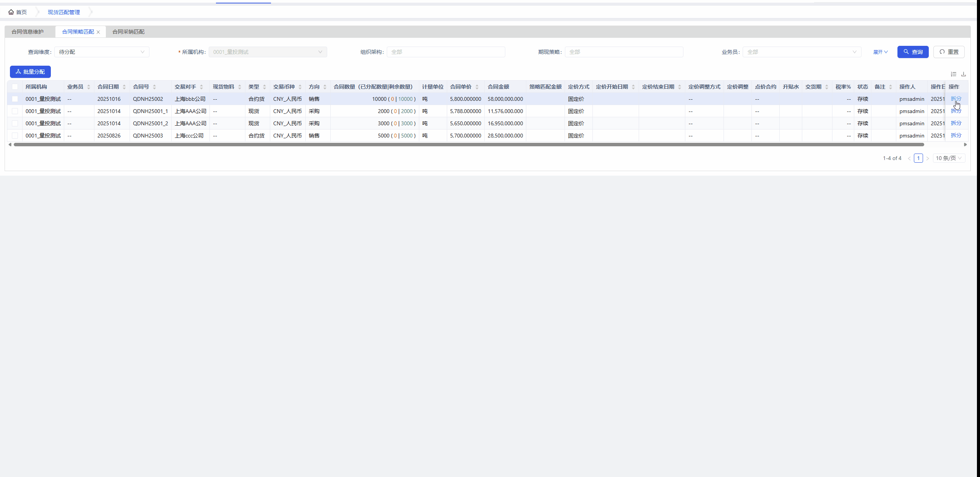Check the row for contract QDNH25003
The height and width of the screenshot is (477, 980).
(x=15, y=136)
